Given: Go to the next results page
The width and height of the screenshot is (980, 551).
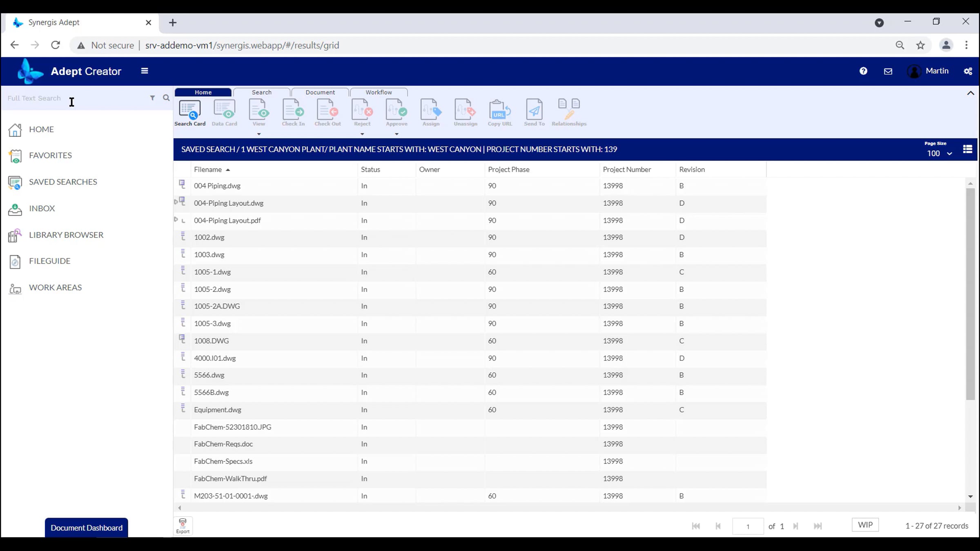Looking at the screenshot, I should pyautogui.click(x=795, y=526).
